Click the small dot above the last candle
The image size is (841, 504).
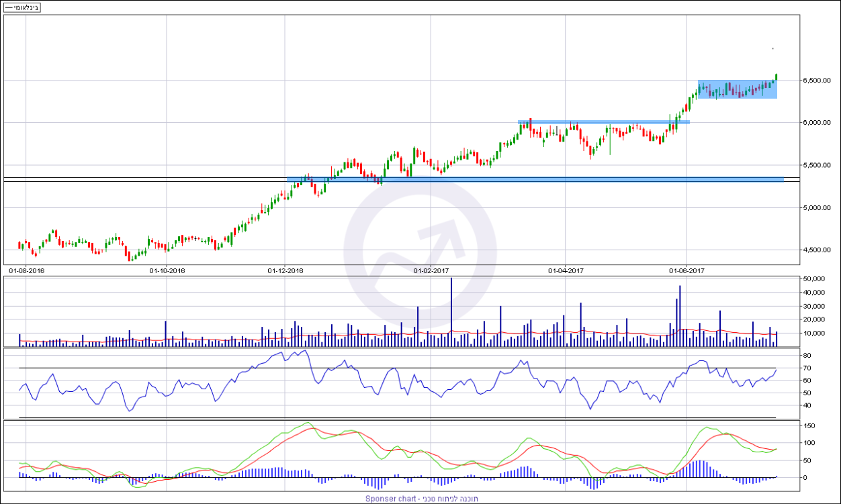tap(772, 48)
